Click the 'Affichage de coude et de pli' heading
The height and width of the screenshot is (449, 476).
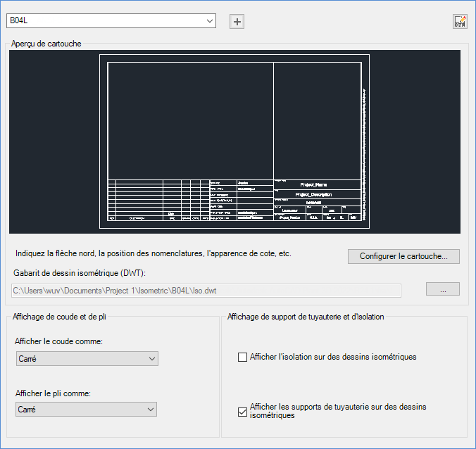[59, 317]
